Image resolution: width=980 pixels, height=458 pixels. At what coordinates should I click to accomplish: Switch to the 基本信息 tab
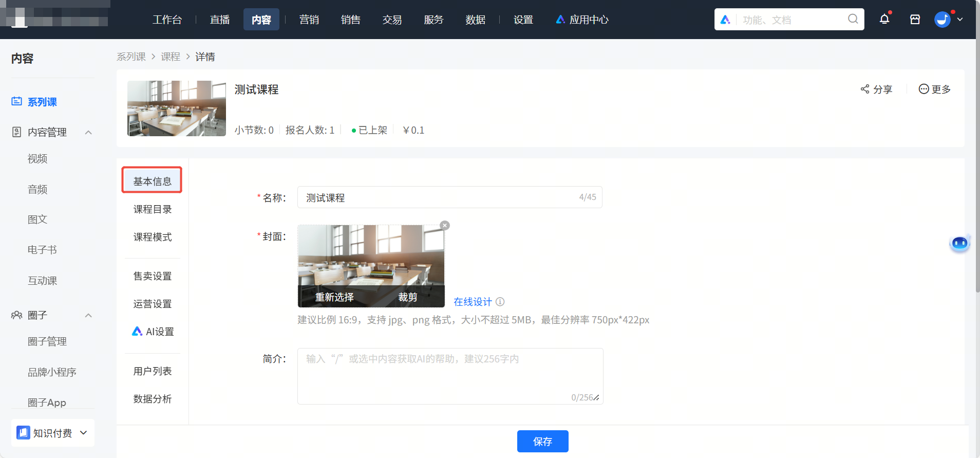[152, 181]
